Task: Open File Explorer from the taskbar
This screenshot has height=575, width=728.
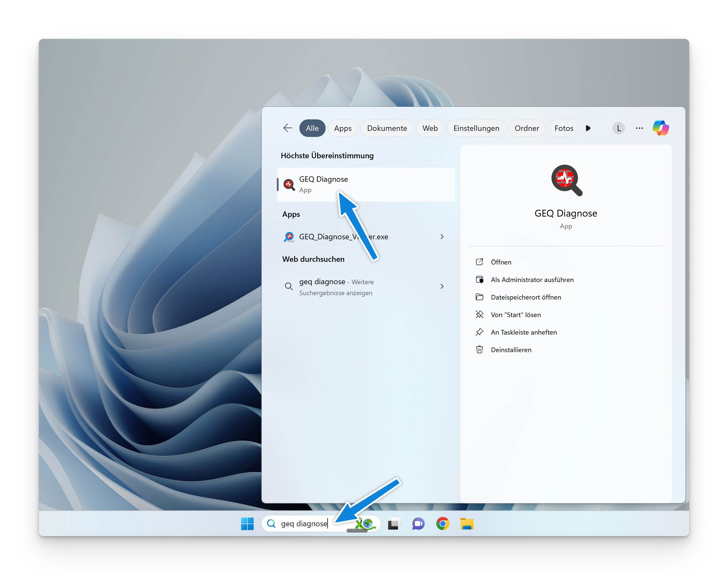Action: [x=467, y=524]
